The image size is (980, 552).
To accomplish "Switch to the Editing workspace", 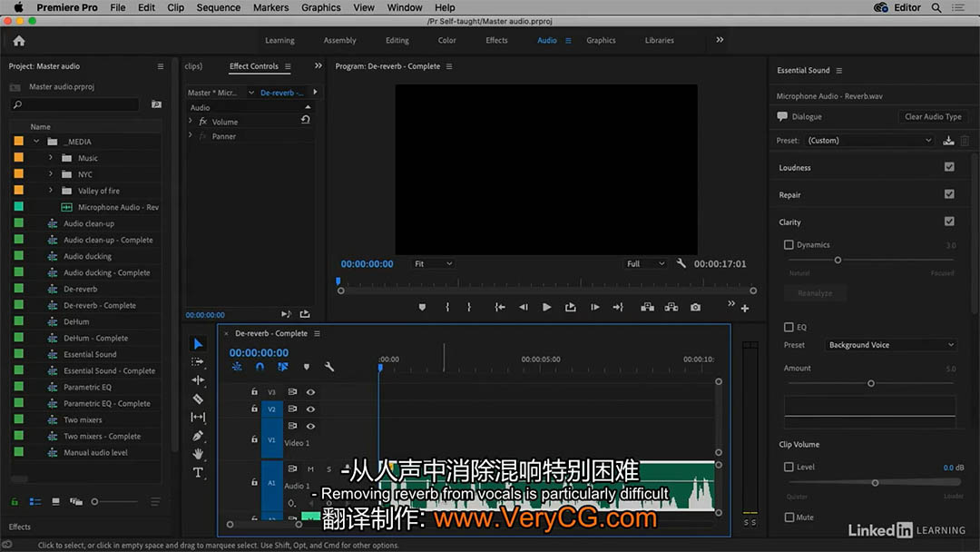I will pyautogui.click(x=397, y=41).
